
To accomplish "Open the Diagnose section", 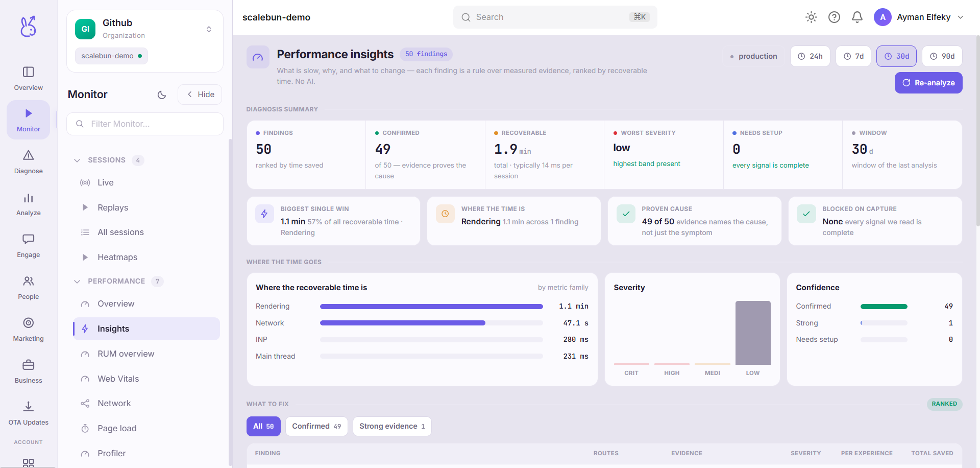I will tap(29, 162).
